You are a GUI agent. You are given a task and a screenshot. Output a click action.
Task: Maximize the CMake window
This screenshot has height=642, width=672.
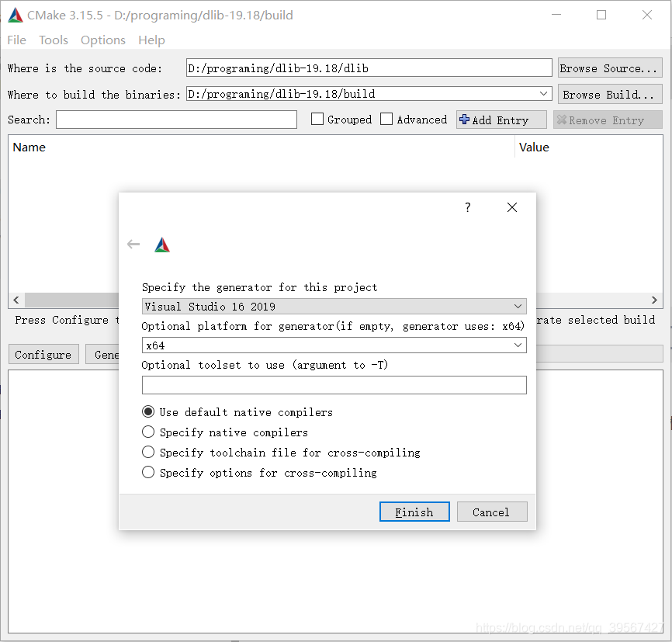tap(601, 15)
